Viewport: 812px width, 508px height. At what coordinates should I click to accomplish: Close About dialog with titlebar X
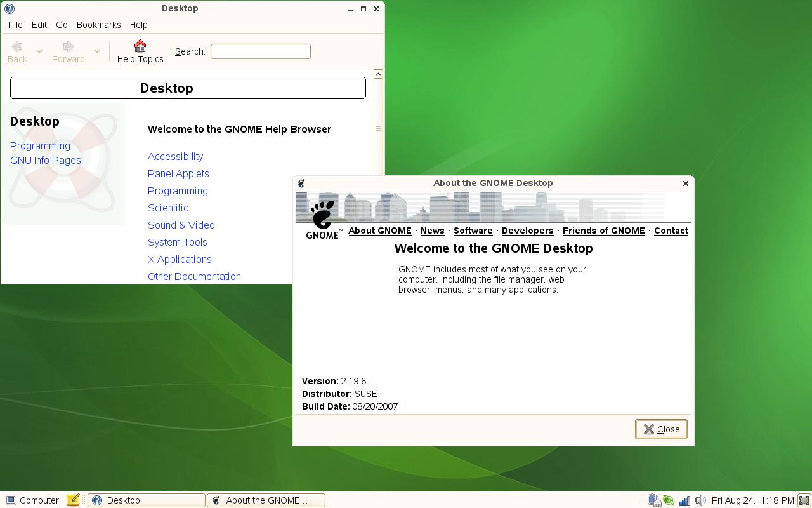click(x=685, y=183)
